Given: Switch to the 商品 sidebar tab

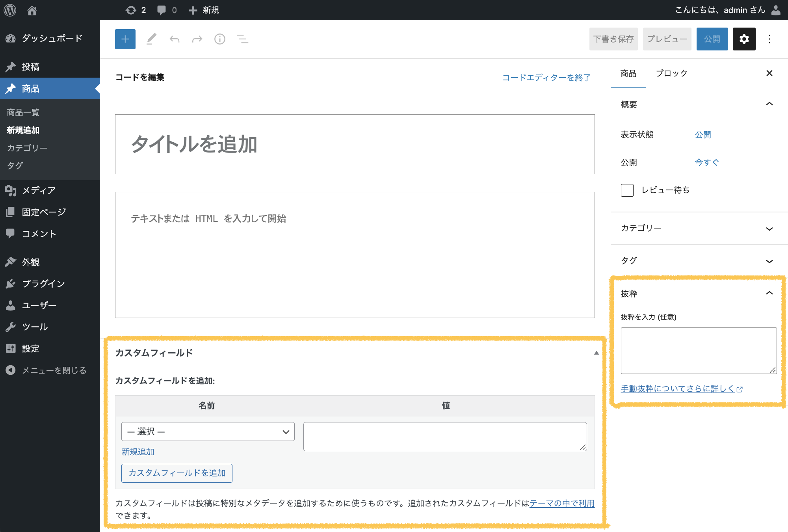Looking at the screenshot, I should click(x=628, y=73).
